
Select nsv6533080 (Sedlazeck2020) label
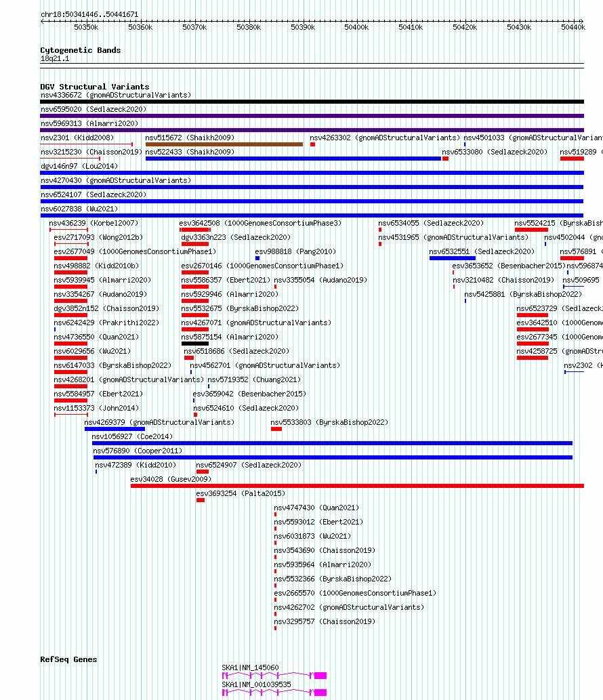pos(495,152)
